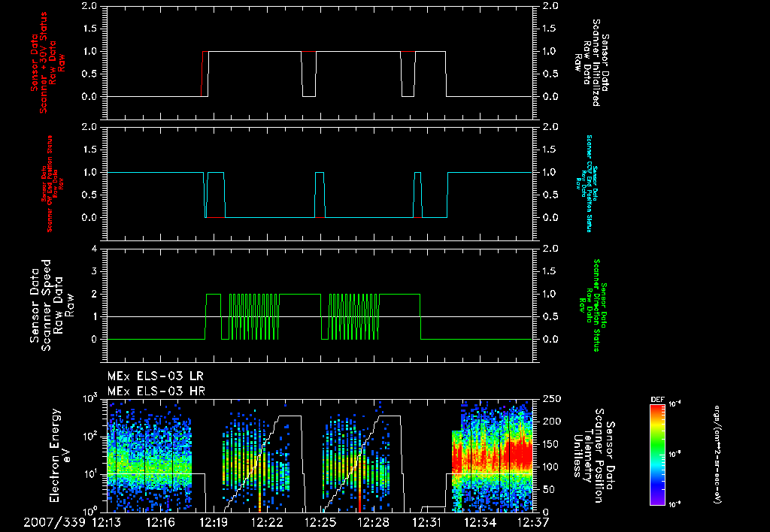
Task: Click the "DEF" label above the color bar
Action: click(x=657, y=400)
